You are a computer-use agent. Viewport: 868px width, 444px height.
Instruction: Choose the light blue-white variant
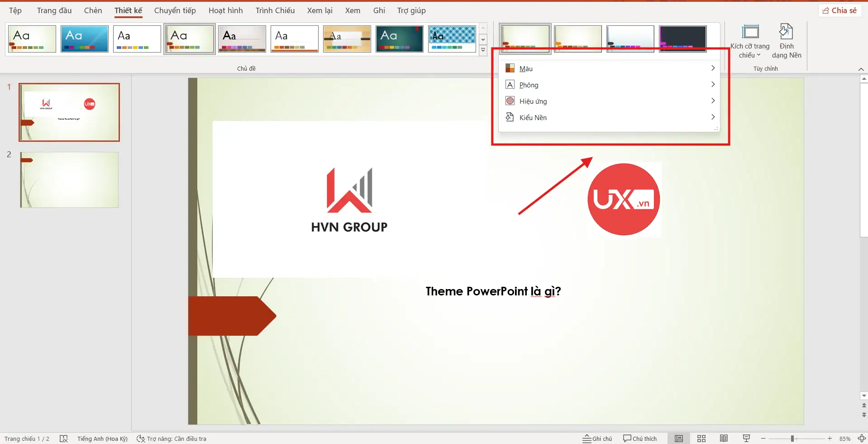pyautogui.click(x=630, y=39)
